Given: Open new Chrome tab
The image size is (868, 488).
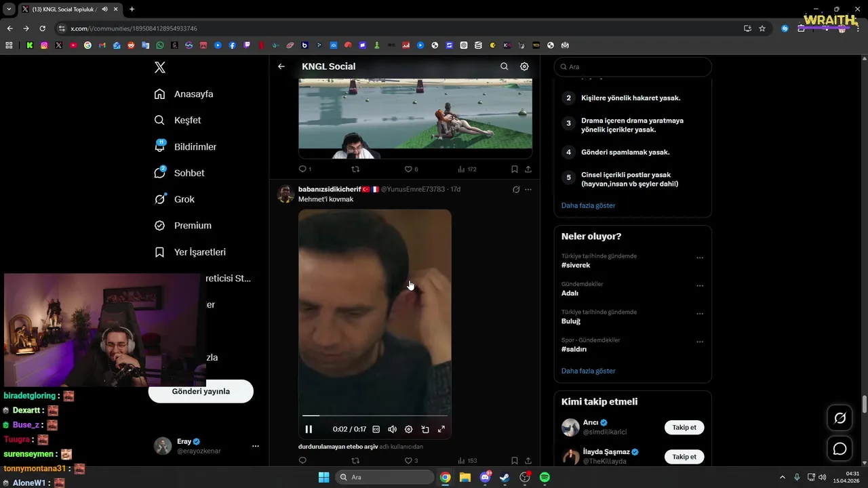Looking at the screenshot, I should 132,9.
